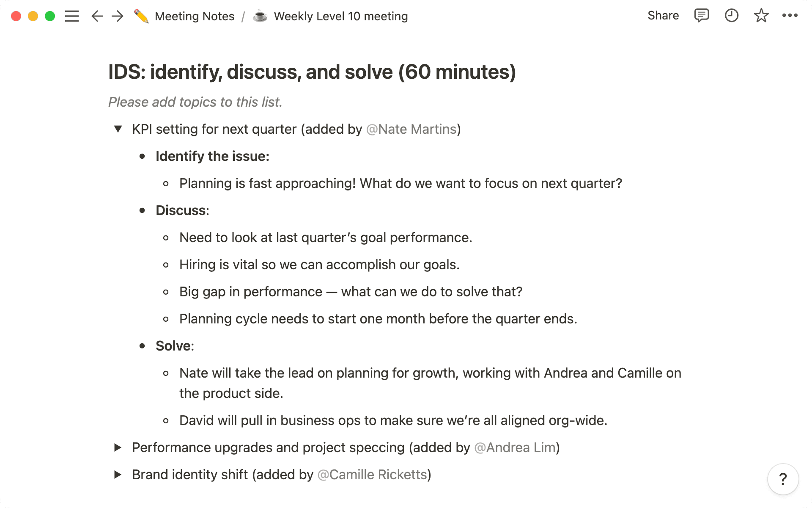Open the sidebar with the hamburger icon
Screen dimensions: 812x508
click(72, 16)
